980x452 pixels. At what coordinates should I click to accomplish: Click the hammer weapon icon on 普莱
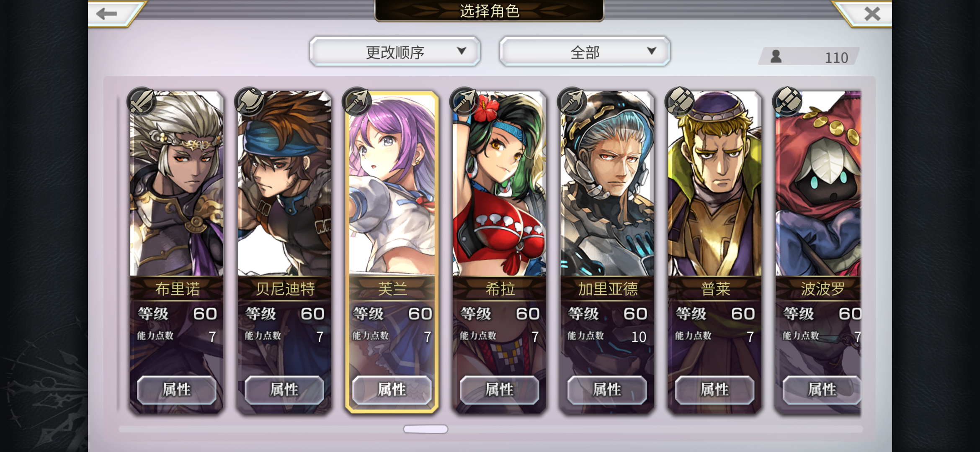tap(680, 101)
